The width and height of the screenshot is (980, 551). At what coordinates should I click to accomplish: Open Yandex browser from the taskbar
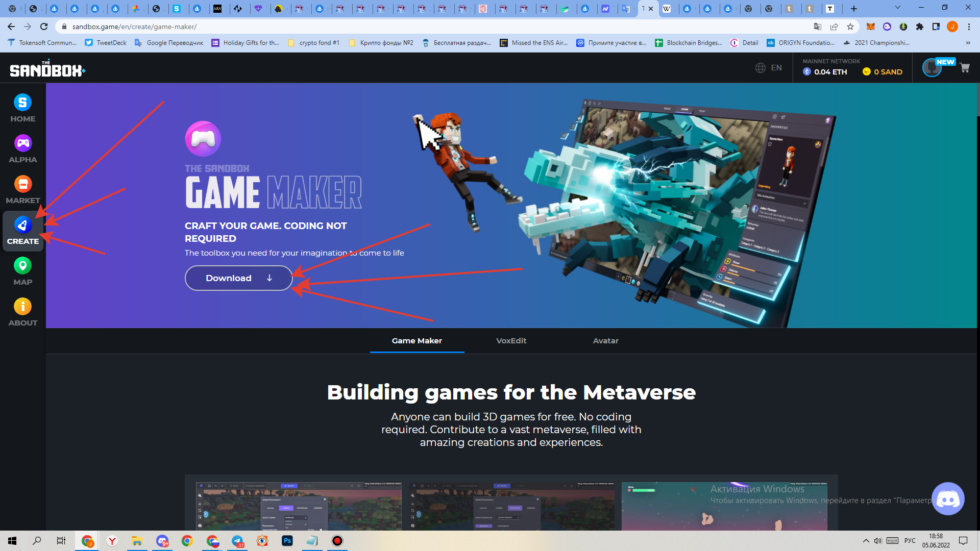[x=112, y=541]
